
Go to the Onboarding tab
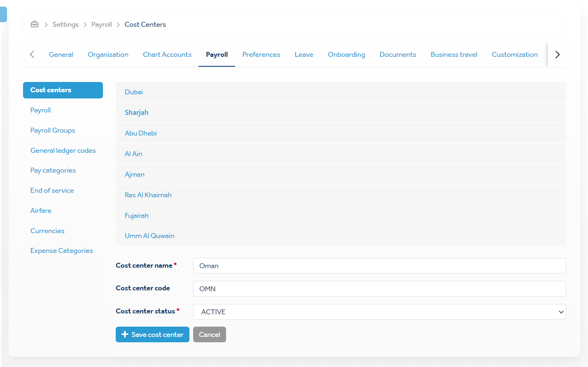[x=346, y=54]
